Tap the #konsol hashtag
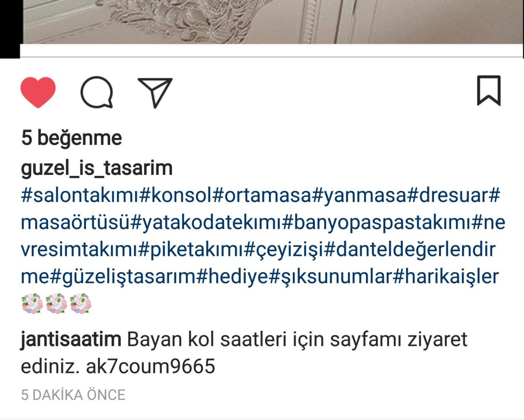The width and height of the screenshot is (524, 420). [x=176, y=195]
